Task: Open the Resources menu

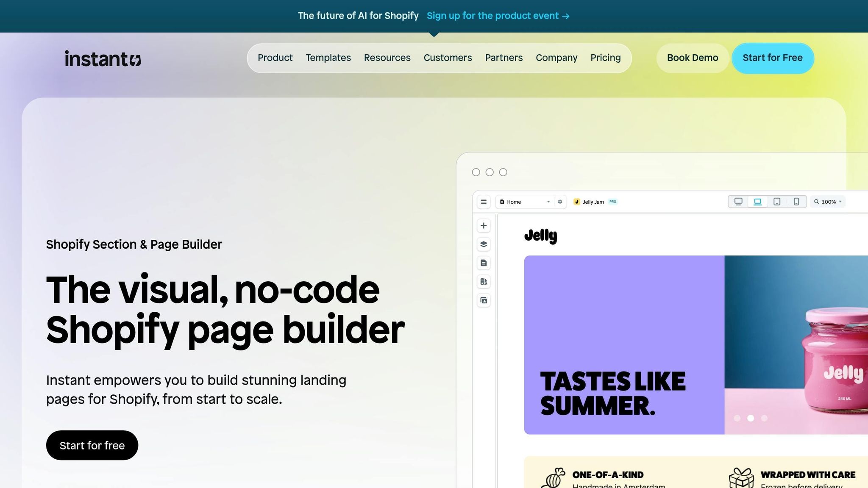Action: point(387,58)
